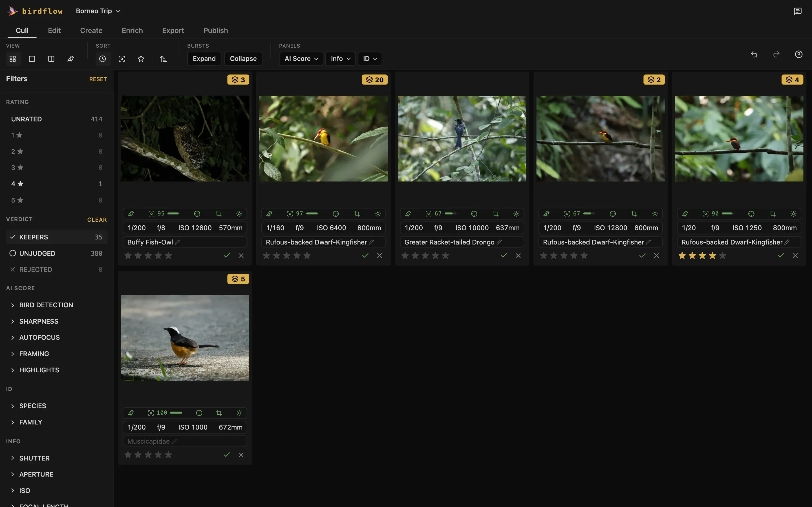Switch to grid view layout
Screen dimensions: 812x507
[x=13, y=59]
